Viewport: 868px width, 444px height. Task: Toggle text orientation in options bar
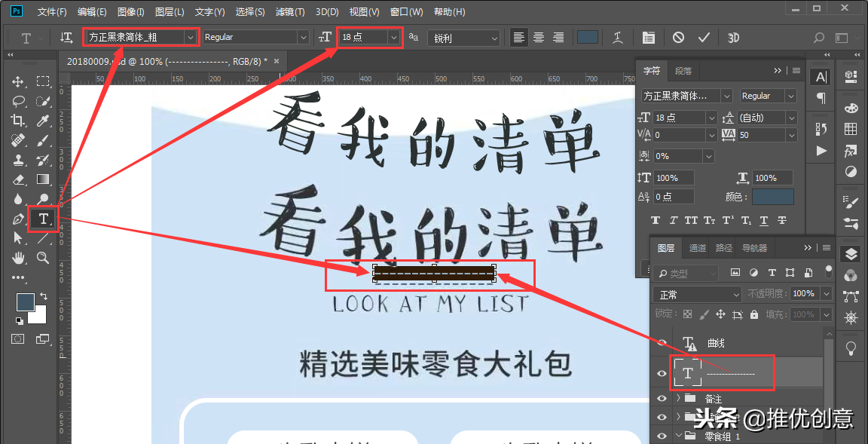pos(66,37)
